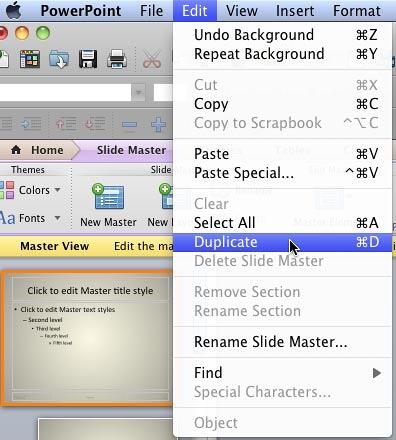Click the move down outline icon
The image size is (396, 440).
point(95,124)
